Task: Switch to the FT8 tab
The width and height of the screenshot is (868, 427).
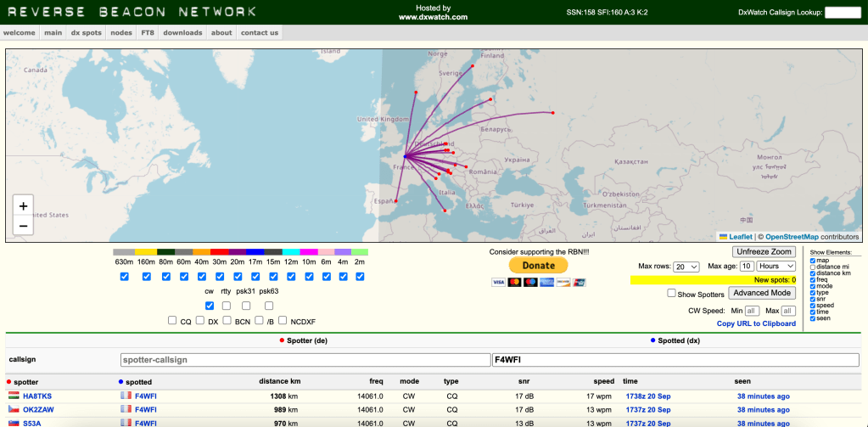Action: tap(148, 33)
